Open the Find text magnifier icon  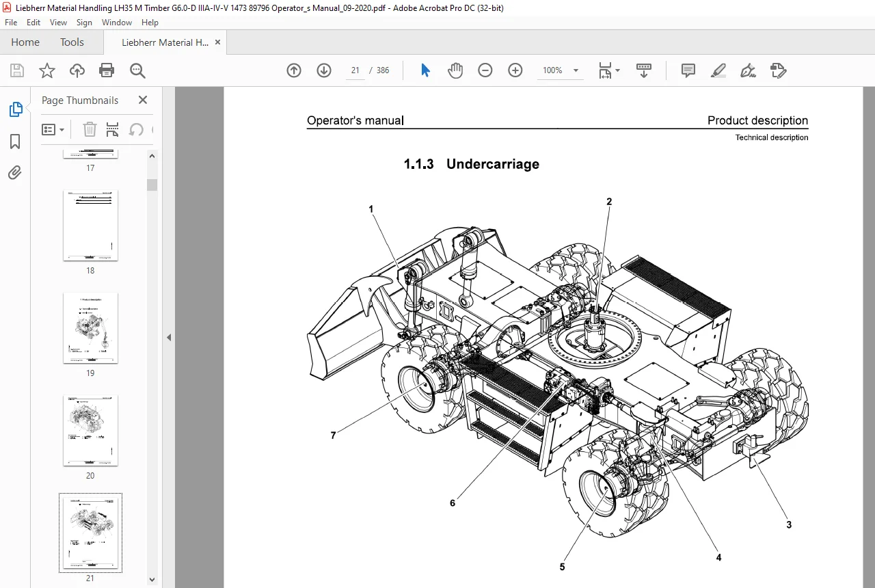click(137, 70)
